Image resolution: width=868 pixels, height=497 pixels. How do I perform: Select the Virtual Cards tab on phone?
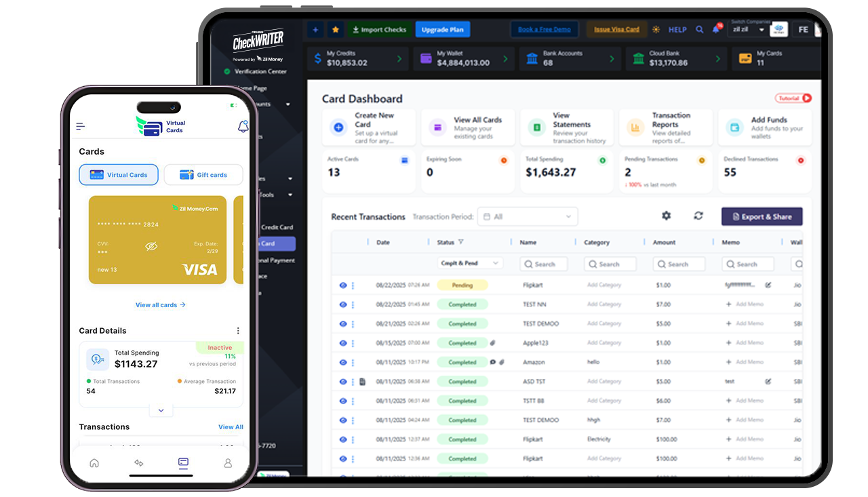(x=119, y=175)
